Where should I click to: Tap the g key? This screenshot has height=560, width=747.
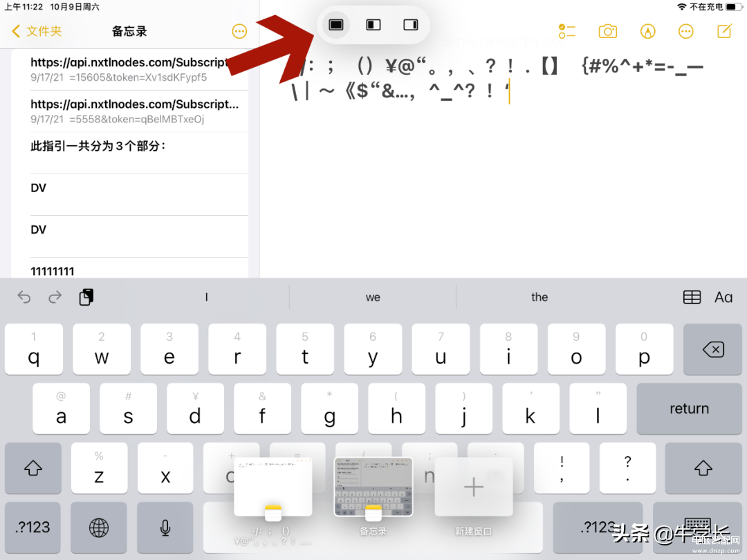click(x=330, y=409)
